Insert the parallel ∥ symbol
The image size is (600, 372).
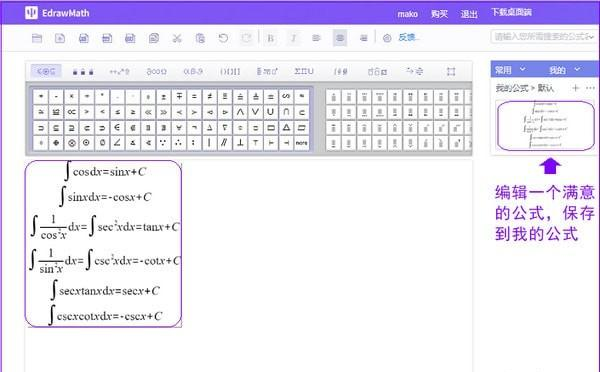click(x=225, y=143)
